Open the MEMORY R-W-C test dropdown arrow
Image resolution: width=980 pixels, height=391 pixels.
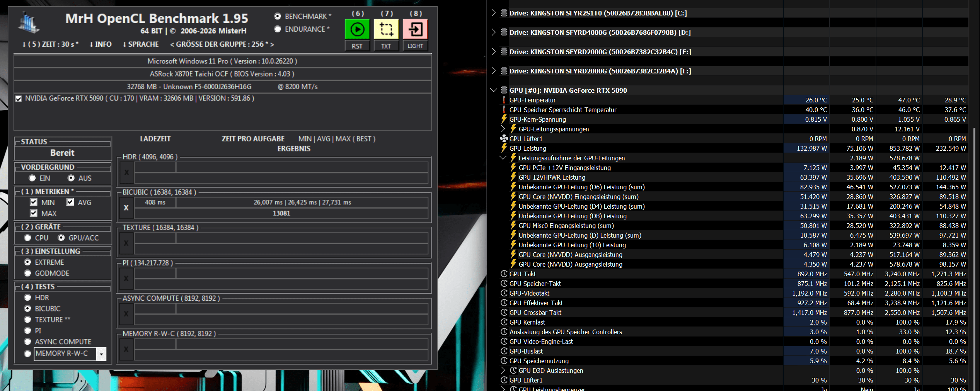101,354
